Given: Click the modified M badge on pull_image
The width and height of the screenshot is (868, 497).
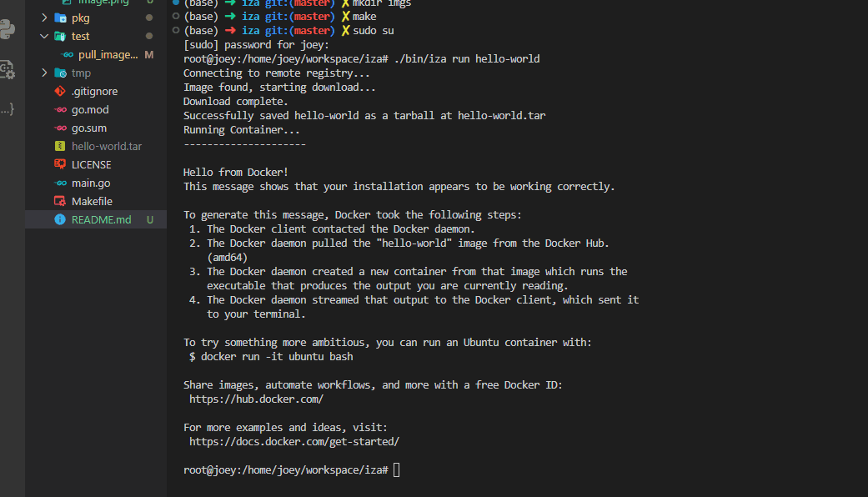Looking at the screenshot, I should point(149,55).
